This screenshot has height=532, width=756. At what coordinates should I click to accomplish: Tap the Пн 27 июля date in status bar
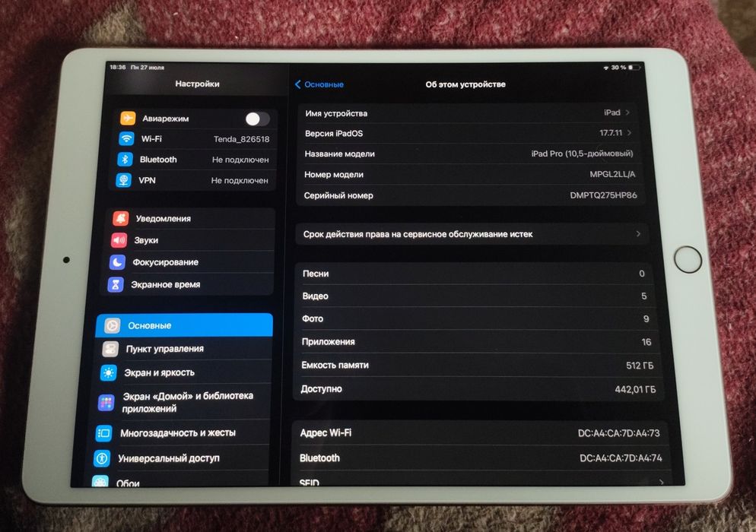tap(148, 68)
